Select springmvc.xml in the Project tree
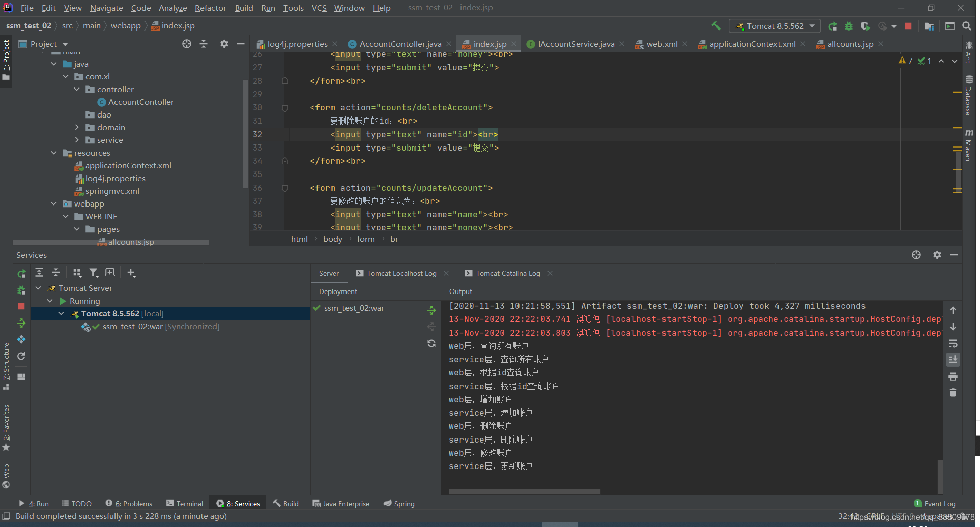Viewport: 980px width, 527px height. click(112, 191)
